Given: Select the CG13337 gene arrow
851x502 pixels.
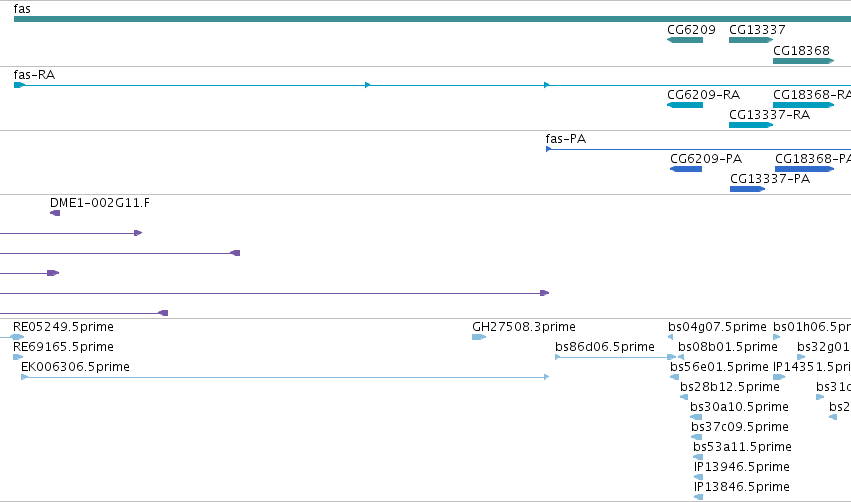Looking at the screenshot, I should click(x=751, y=40).
